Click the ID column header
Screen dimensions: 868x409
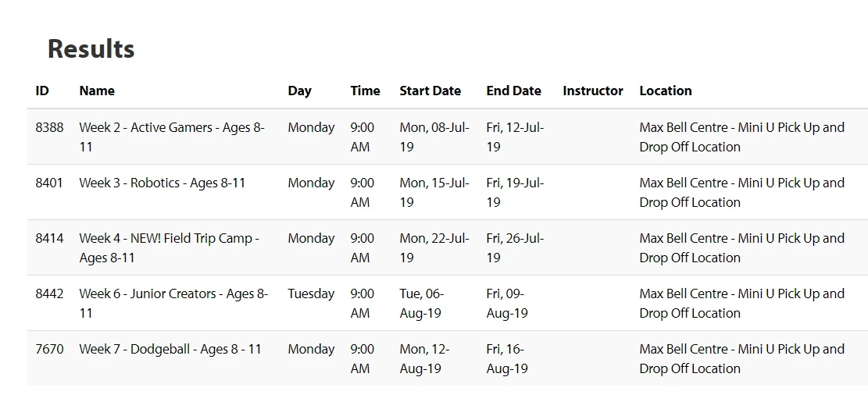(x=42, y=91)
